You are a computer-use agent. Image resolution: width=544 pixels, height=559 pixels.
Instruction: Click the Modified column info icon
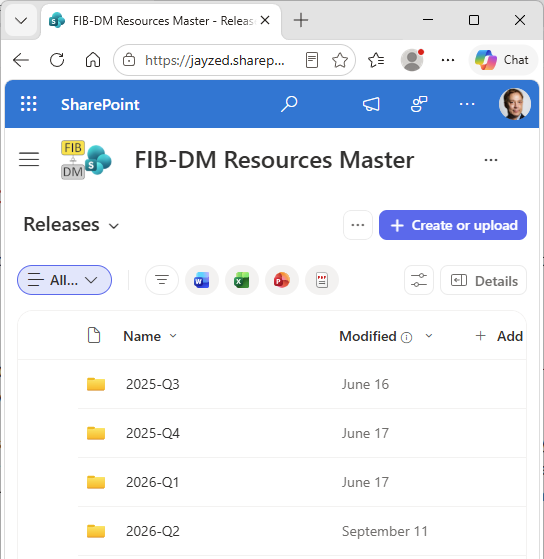click(x=406, y=337)
